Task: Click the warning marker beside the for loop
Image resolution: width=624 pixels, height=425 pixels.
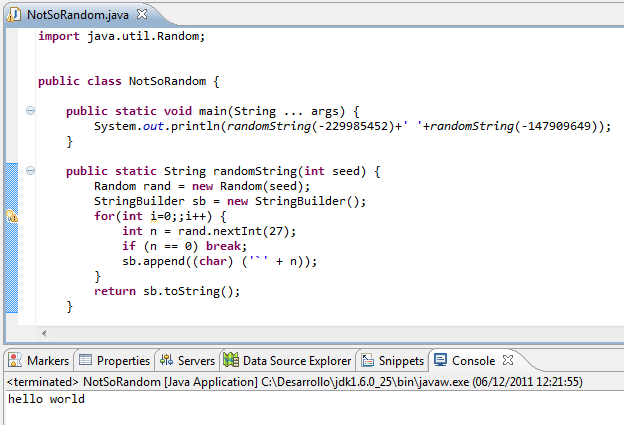Action: coord(12,216)
